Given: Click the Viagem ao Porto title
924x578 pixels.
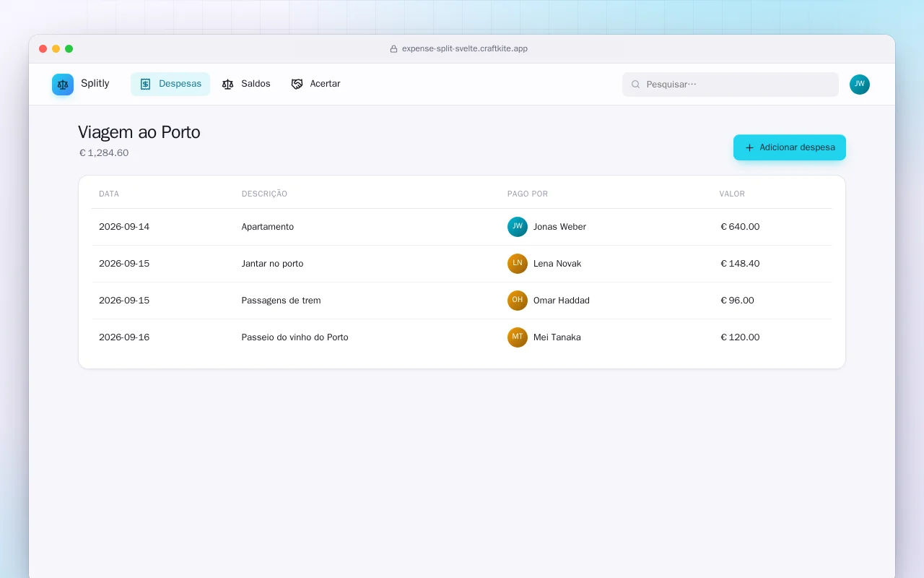Looking at the screenshot, I should (x=139, y=132).
